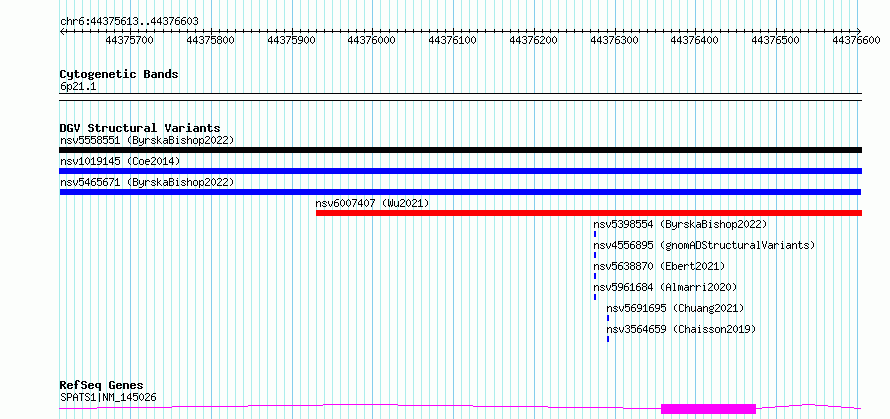Select the 44376100 ruler position
The image size is (890, 419).
tap(453, 40)
